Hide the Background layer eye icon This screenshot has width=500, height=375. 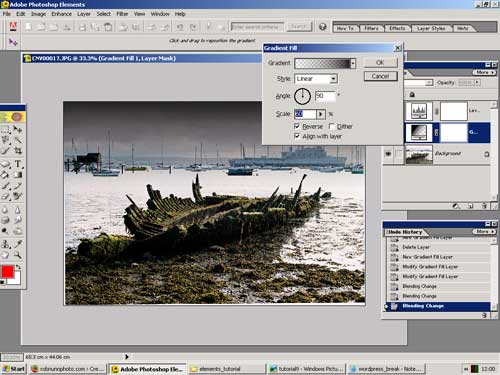[x=388, y=154]
